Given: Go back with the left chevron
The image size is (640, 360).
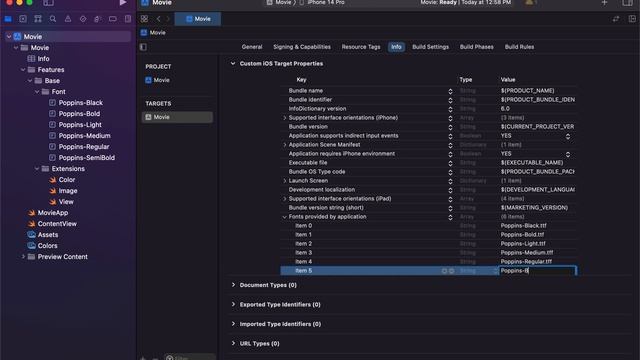Looking at the screenshot, I should [x=158, y=19].
